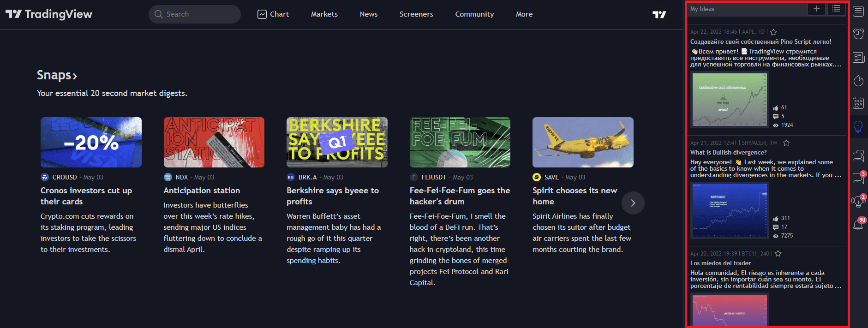
Task: Open Private Chats icon with badge 3
Action: 858,178
